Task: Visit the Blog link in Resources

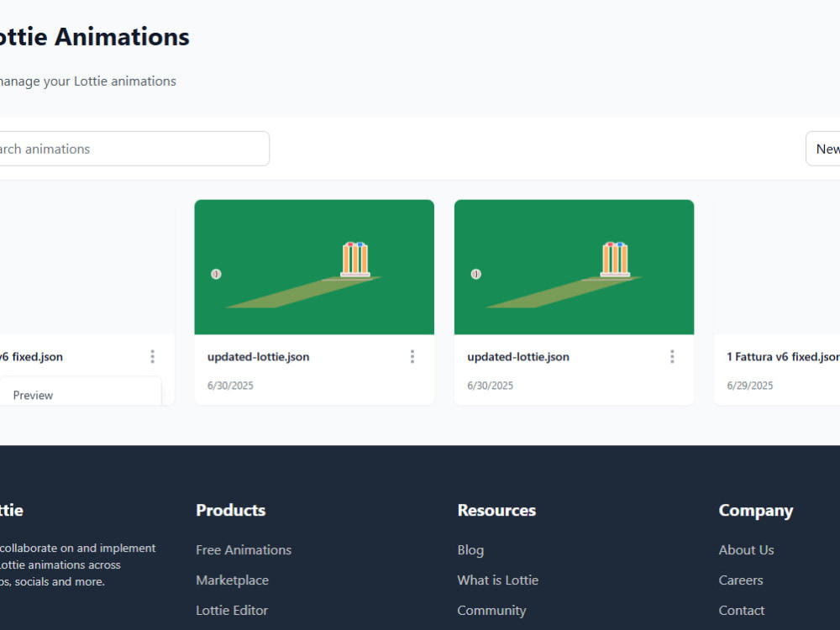Action: pyautogui.click(x=471, y=550)
